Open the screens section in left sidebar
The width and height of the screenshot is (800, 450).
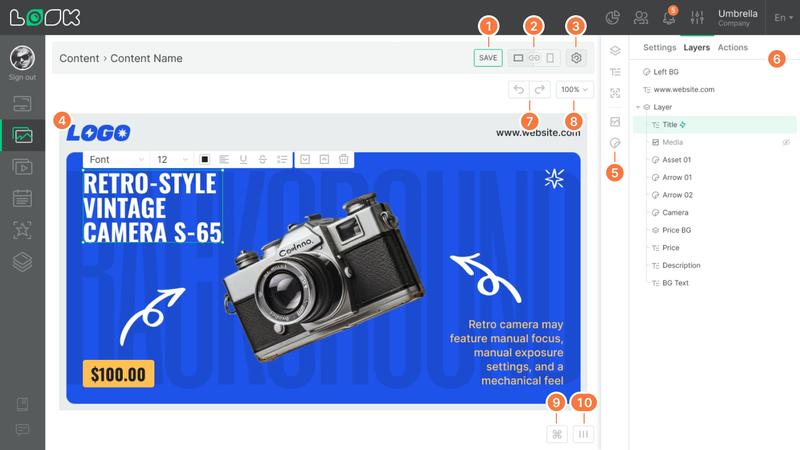click(x=22, y=104)
